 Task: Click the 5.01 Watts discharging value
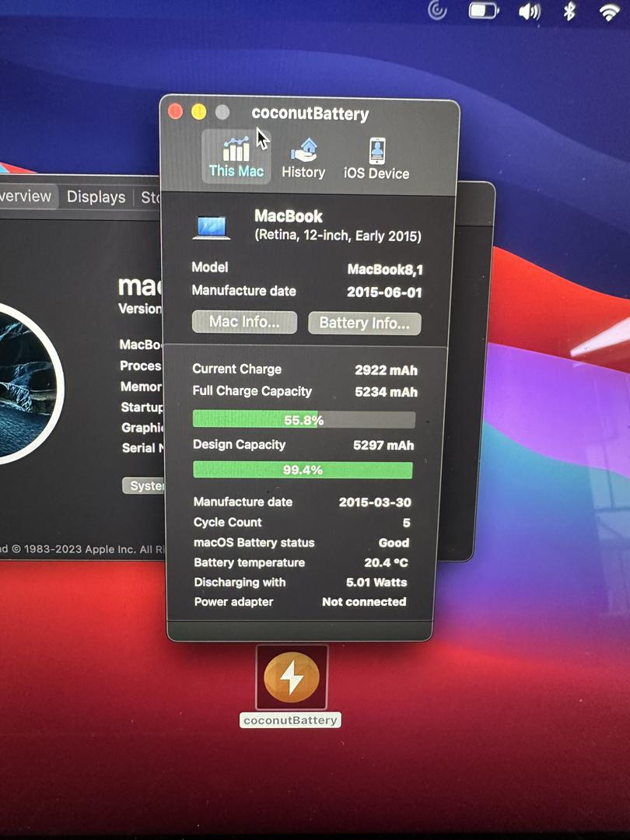(376, 583)
